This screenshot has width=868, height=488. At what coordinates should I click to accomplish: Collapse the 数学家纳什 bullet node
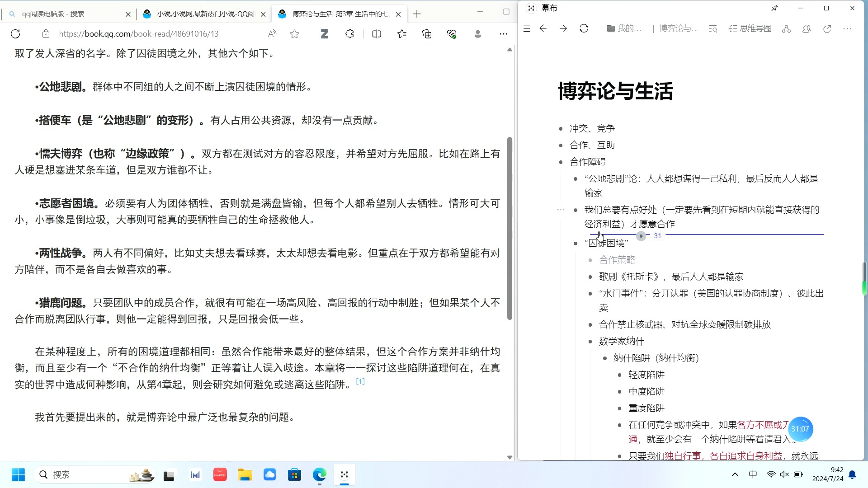[x=590, y=341]
